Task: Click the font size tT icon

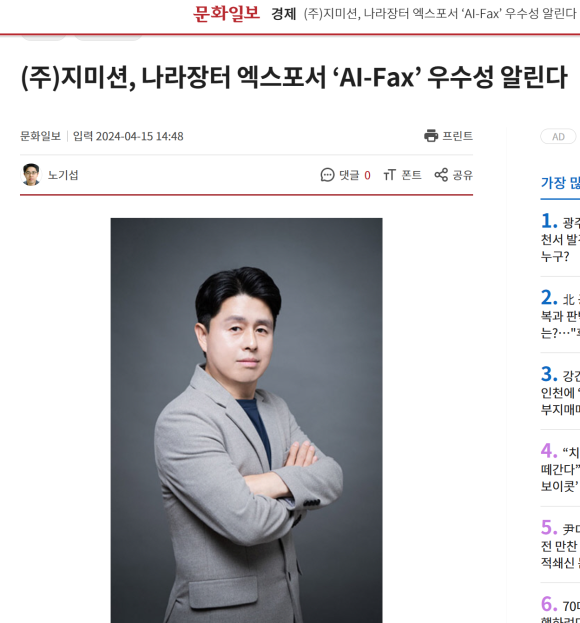Action: [389, 175]
